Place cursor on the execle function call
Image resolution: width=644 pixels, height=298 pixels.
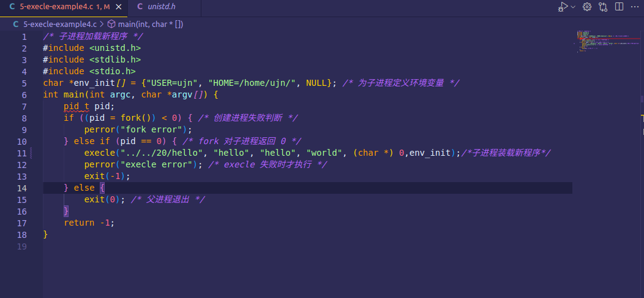tap(99, 153)
